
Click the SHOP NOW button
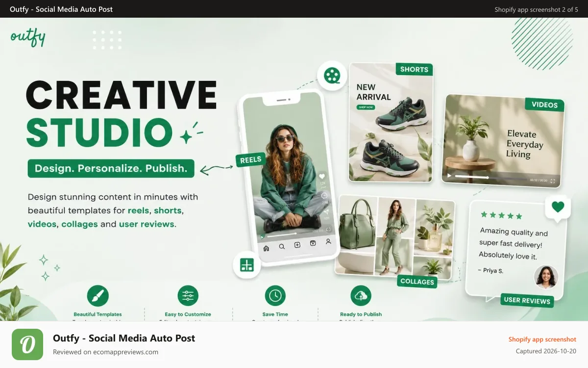point(366,107)
